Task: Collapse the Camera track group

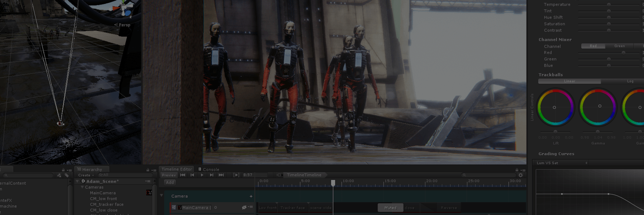Action: 161,195
